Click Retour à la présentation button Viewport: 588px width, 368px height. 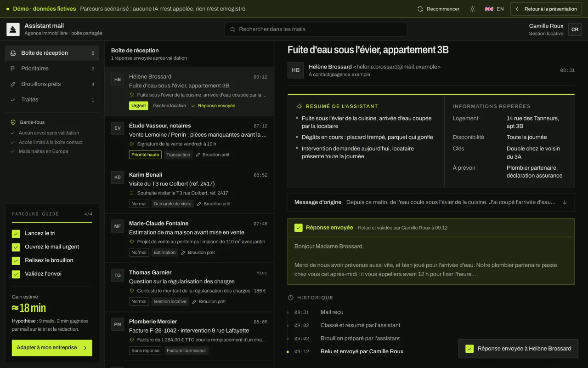(x=546, y=9)
